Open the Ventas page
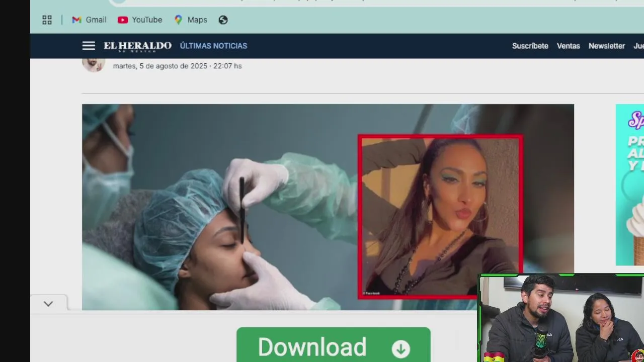This screenshot has height=362, width=644. pos(568,46)
